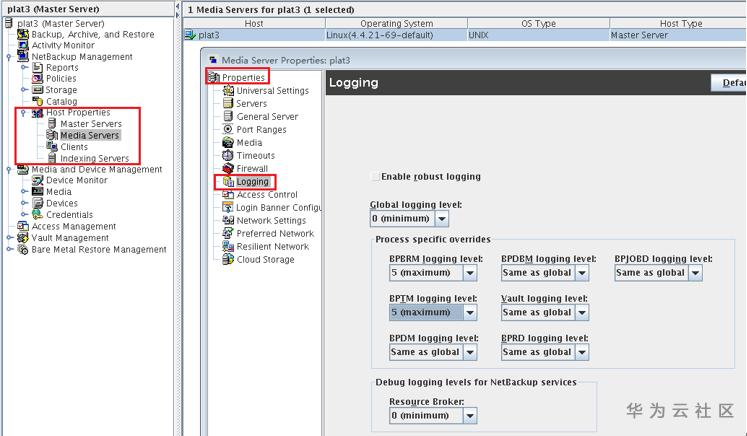The width and height of the screenshot is (747, 436).
Task: Click the Timeouts clock icon
Action: pyautogui.click(x=228, y=155)
